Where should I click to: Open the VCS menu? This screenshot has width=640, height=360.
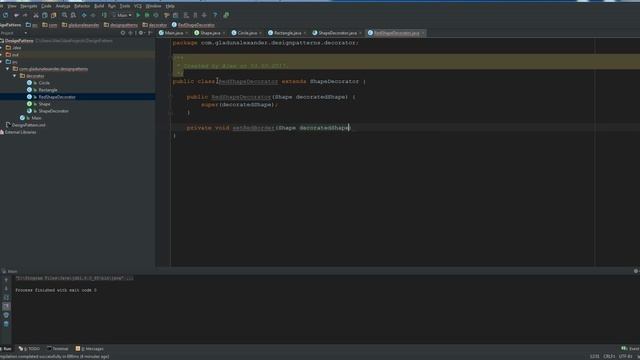point(138,6)
